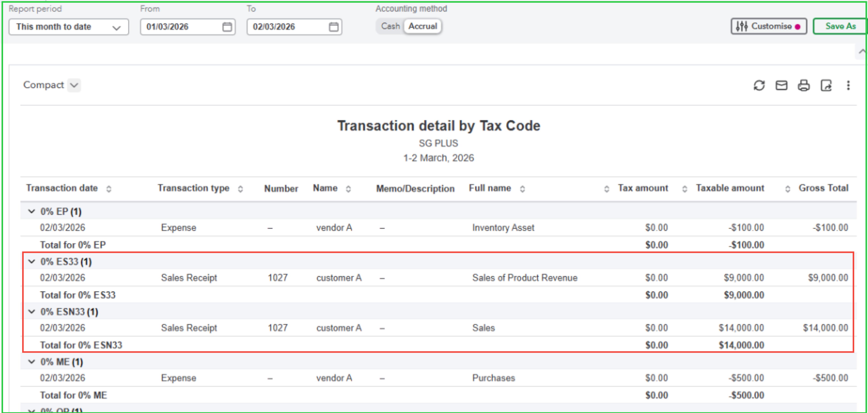
Task: Collapse the 0% EP group
Action: pyautogui.click(x=32, y=211)
